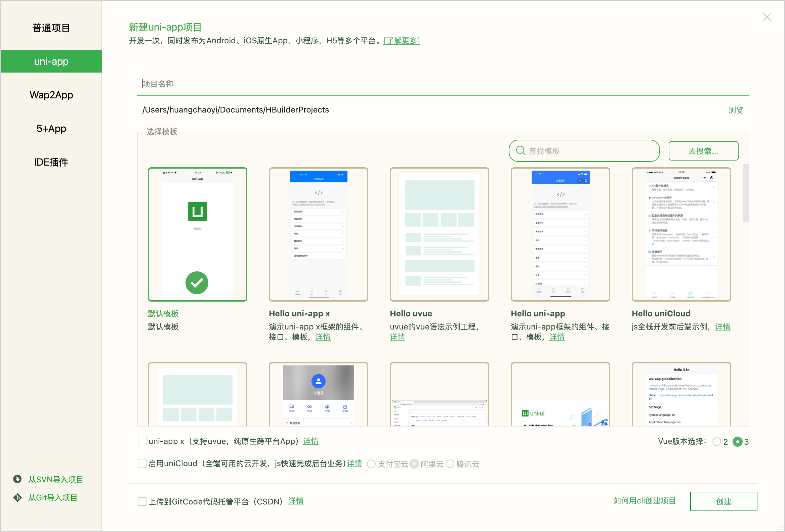The image size is (785, 532).
Task: Open 详情 link for Hello uni-app x
Action: (x=323, y=337)
